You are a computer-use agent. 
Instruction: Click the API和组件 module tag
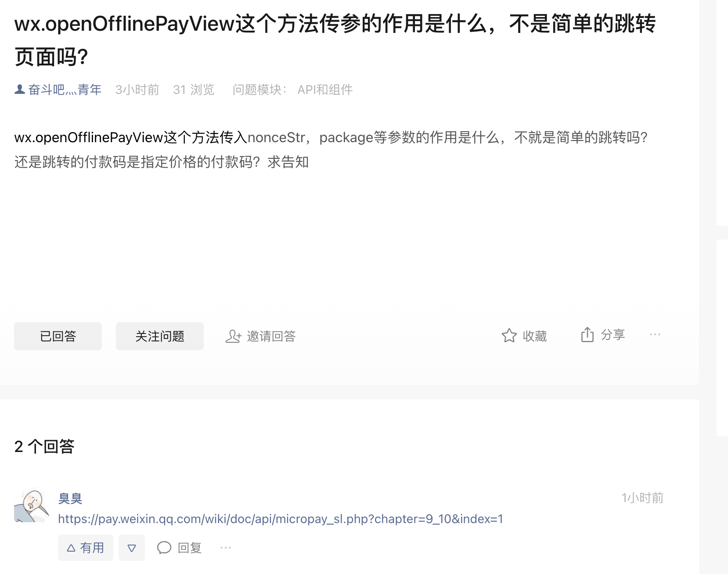(325, 90)
